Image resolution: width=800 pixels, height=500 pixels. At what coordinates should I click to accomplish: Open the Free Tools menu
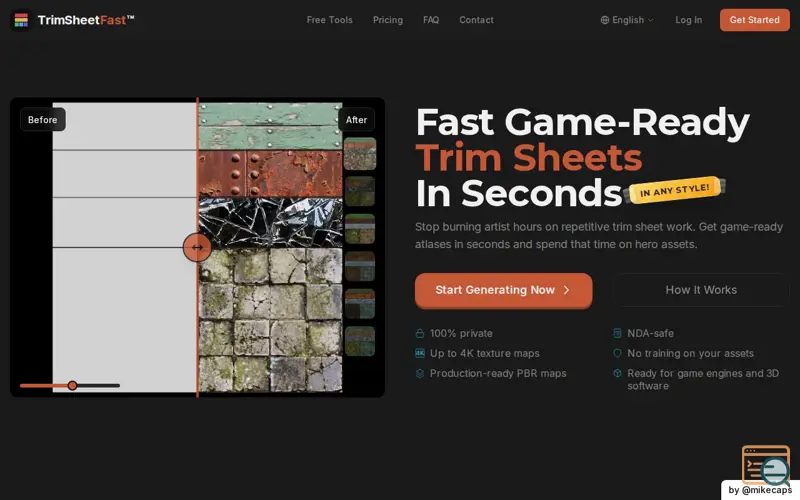click(329, 20)
